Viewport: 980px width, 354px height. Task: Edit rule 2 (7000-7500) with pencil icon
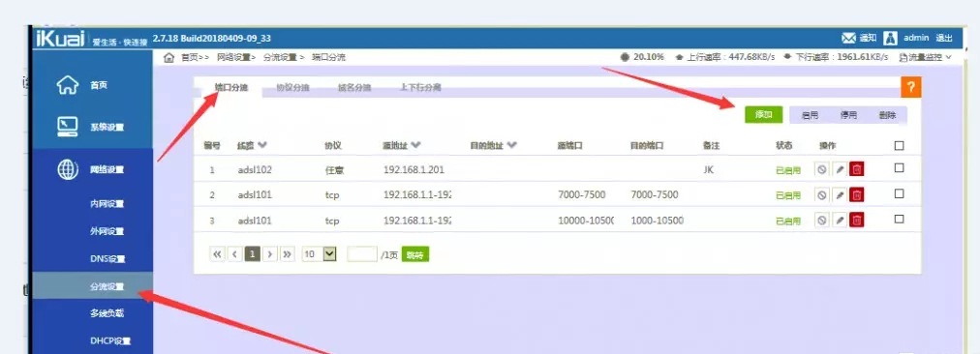point(840,194)
